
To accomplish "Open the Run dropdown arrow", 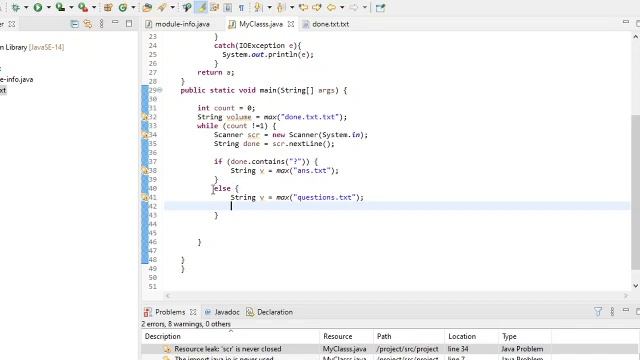I will tap(48, 7).
